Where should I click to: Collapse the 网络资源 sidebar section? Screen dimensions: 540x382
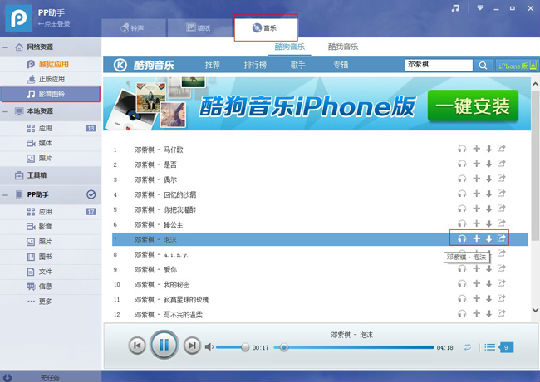(x=5, y=47)
